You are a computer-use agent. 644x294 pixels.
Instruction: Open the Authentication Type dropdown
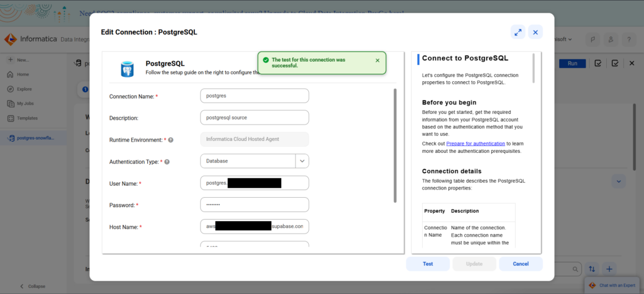303,161
